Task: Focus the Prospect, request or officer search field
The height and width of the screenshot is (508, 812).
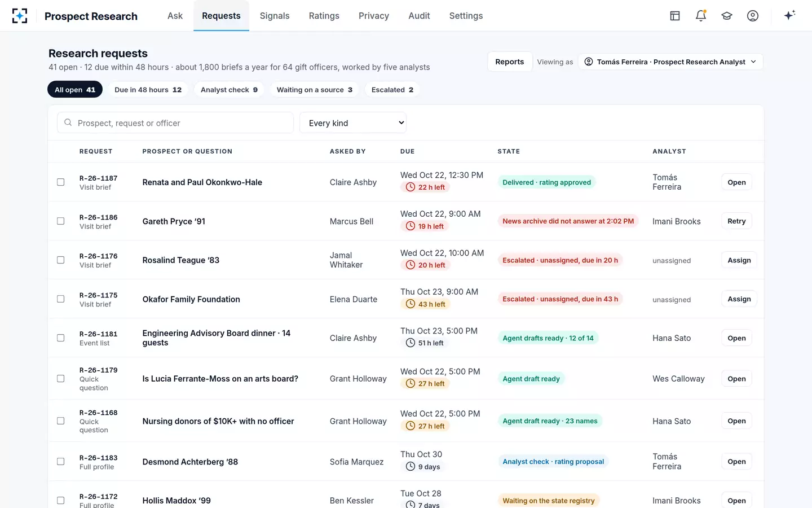Action: click(175, 123)
